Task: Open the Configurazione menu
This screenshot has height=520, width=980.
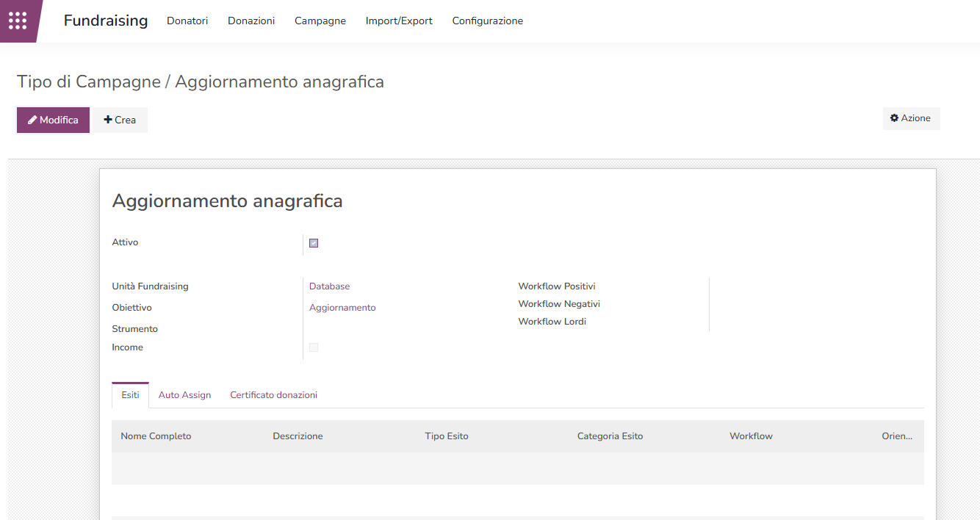Action: (488, 21)
